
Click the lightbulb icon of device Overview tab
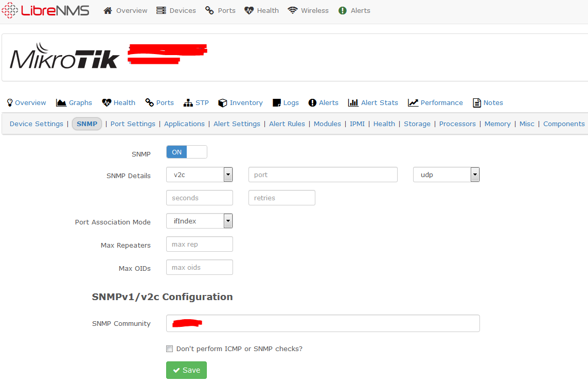10,103
